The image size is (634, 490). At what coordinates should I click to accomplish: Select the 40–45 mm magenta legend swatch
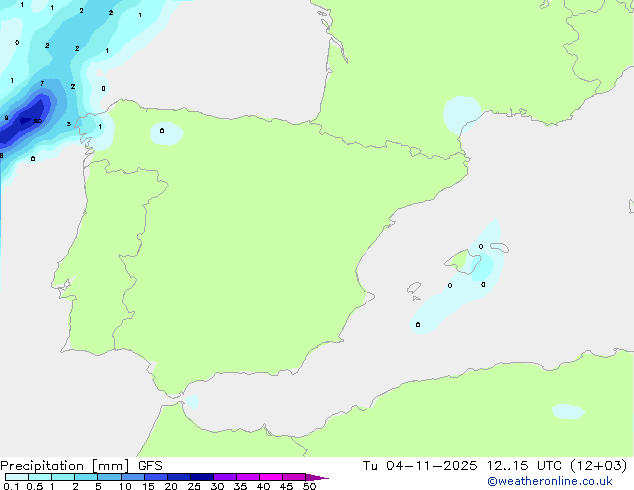[271, 477]
